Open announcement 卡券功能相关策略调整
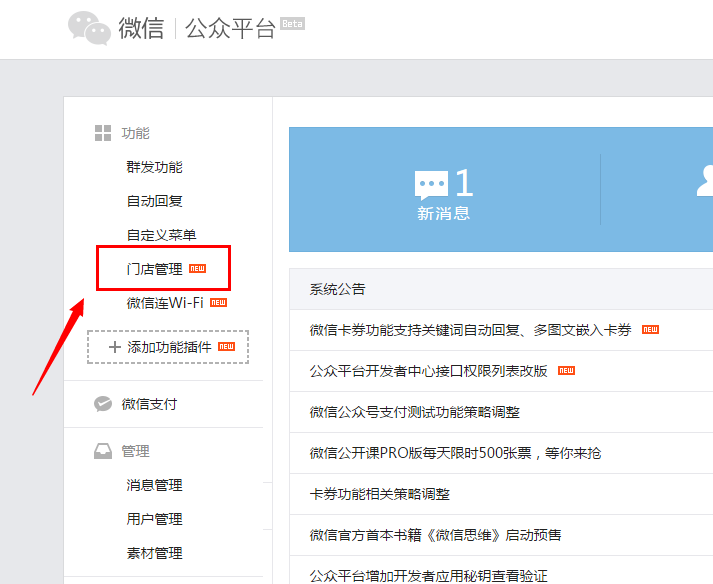The height and width of the screenshot is (584, 713). [x=379, y=493]
